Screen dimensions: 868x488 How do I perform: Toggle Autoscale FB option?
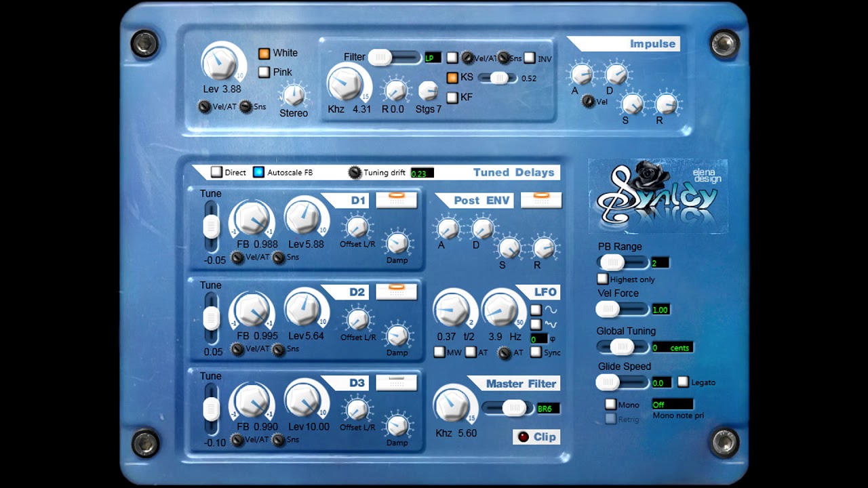point(258,172)
